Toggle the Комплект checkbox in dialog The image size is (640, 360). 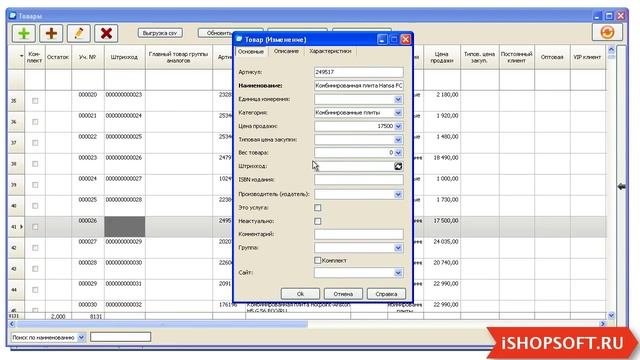tap(317, 260)
